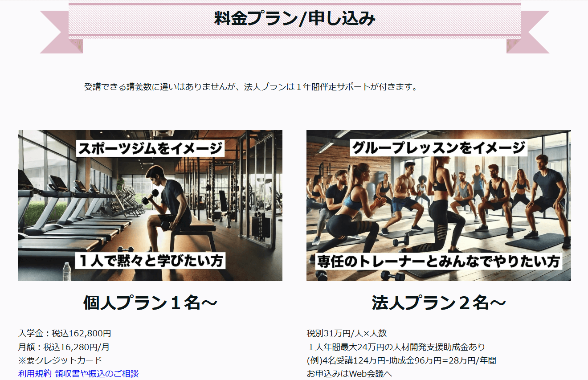Click the 領収書や振込のご相談 link
The width and height of the screenshot is (588, 380).
(x=97, y=374)
